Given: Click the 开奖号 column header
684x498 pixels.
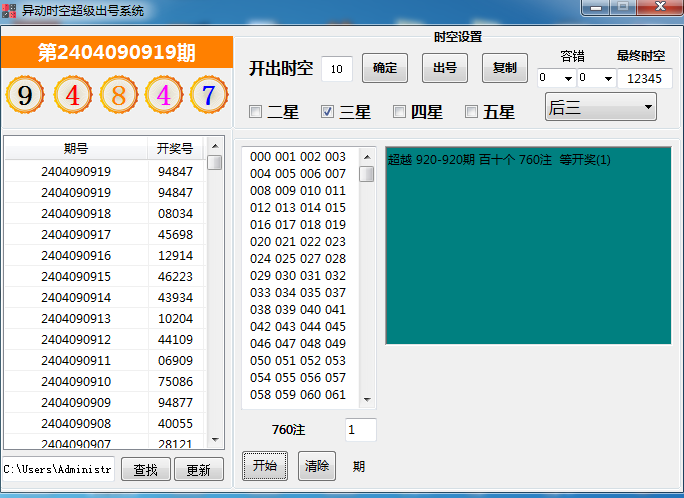Looking at the screenshot, I should [x=175, y=148].
